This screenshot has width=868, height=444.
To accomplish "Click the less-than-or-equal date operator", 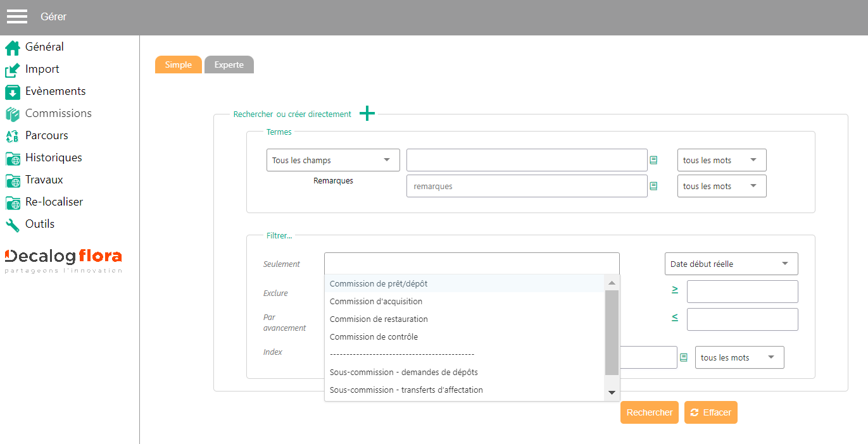I will 675,318.
